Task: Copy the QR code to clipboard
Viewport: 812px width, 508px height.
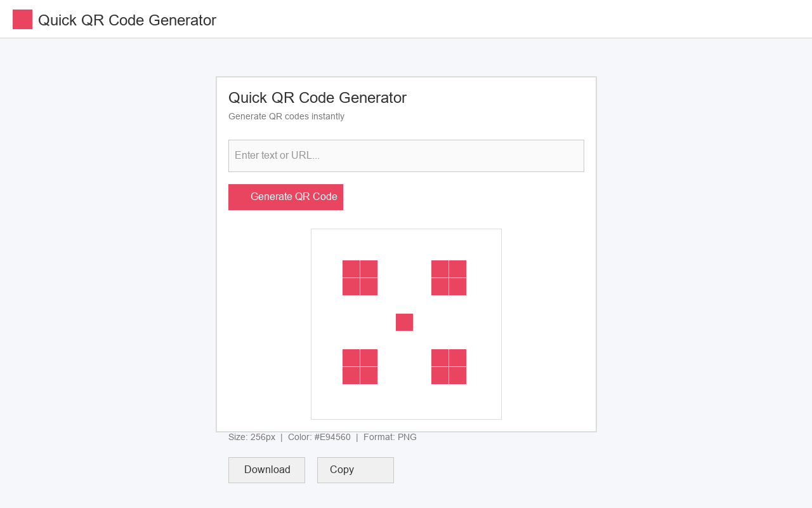Action: (x=355, y=470)
